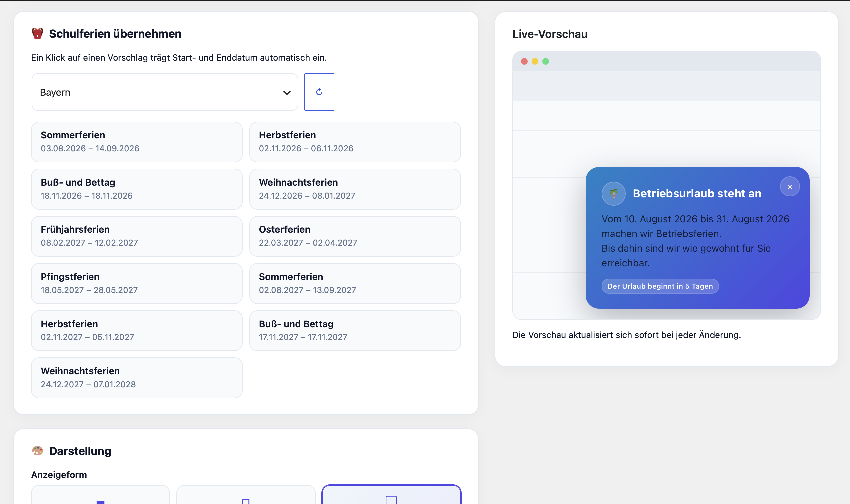The image size is (850, 504).
Task: Click the palette icon beside Darstellung
Action: (x=37, y=451)
